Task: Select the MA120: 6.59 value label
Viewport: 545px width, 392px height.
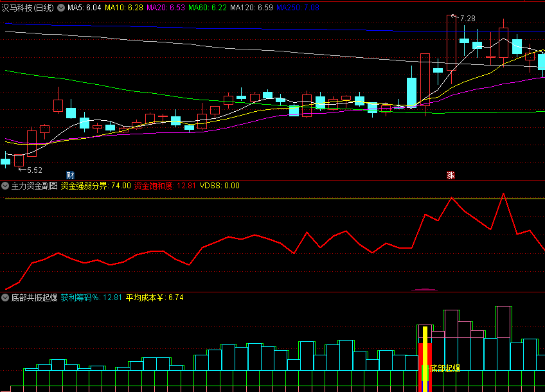Action: pyautogui.click(x=251, y=8)
